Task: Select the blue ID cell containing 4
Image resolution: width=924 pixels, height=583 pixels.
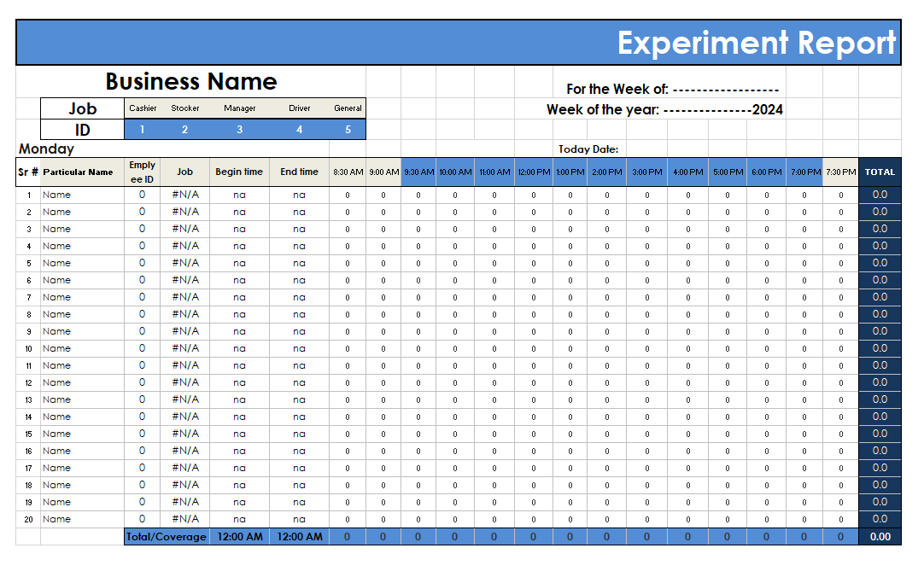Action: pos(299,130)
